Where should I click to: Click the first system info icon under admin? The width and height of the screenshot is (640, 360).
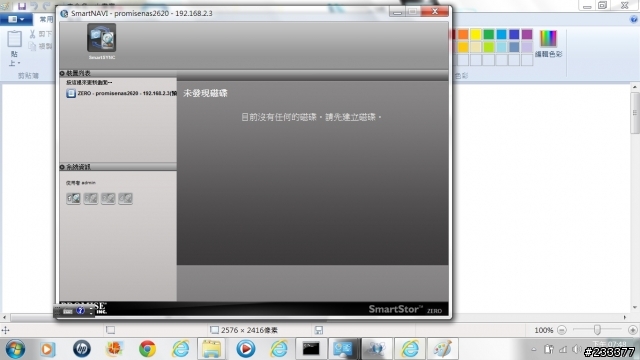73,198
